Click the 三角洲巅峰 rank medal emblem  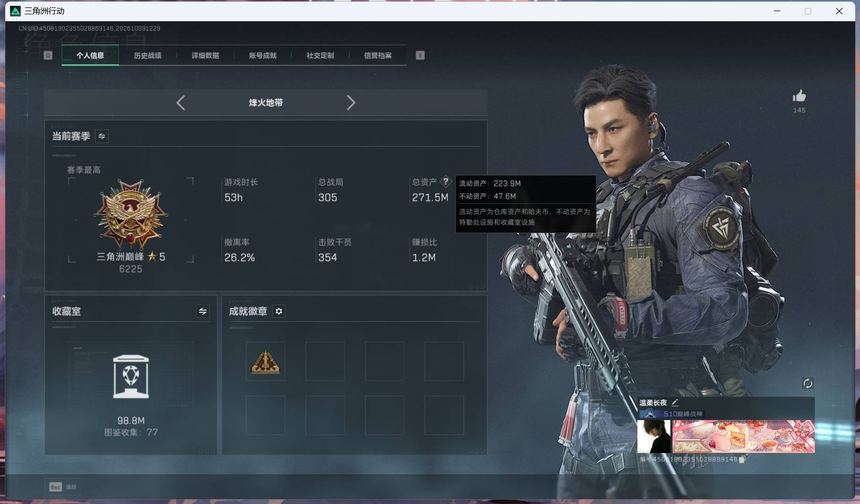[x=131, y=214]
